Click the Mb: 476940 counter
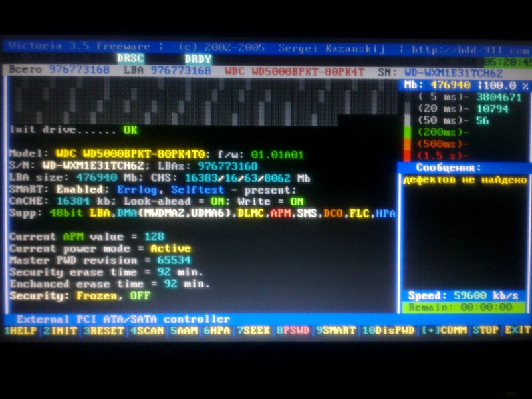532x399 pixels. pyautogui.click(x=438, y=85)
